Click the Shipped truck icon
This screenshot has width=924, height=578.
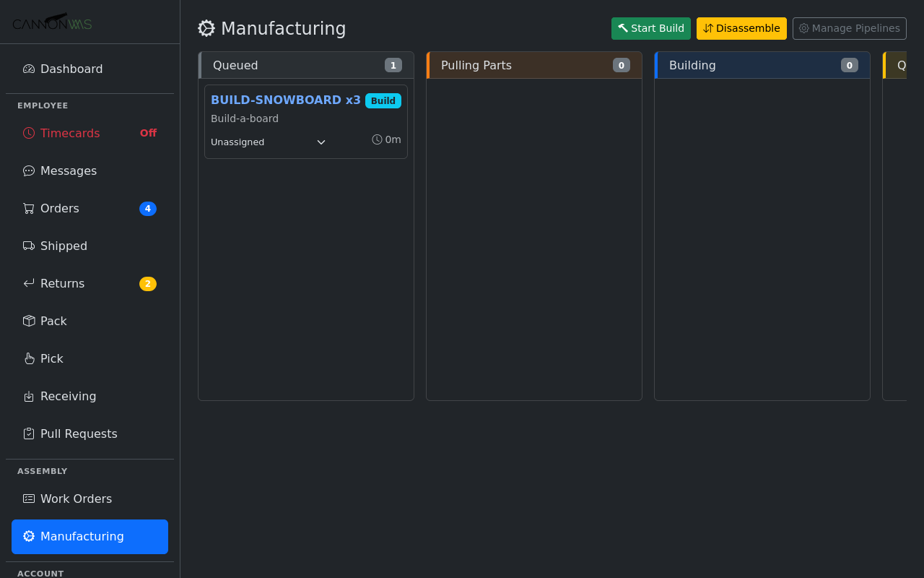click(29, 246)
